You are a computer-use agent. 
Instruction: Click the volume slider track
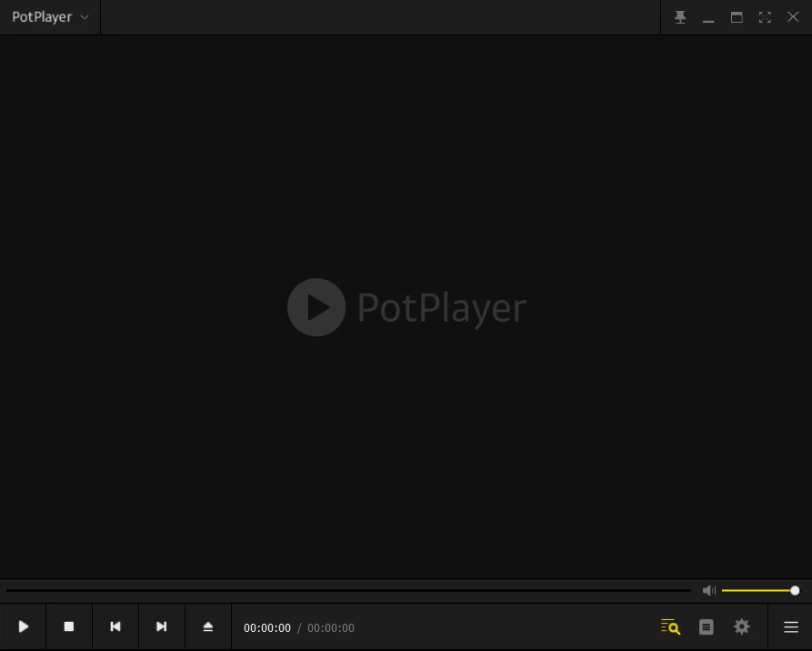point(760,590)
